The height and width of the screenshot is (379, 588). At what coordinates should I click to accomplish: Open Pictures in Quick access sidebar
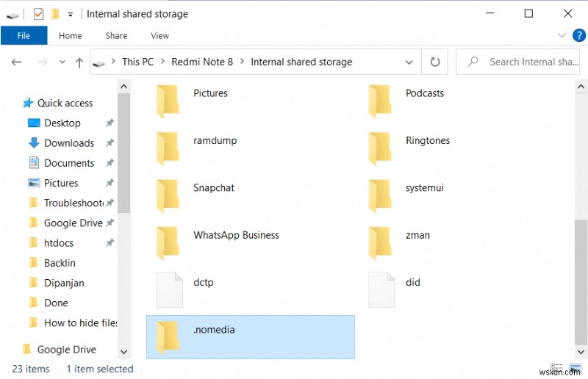click(61, 183)
